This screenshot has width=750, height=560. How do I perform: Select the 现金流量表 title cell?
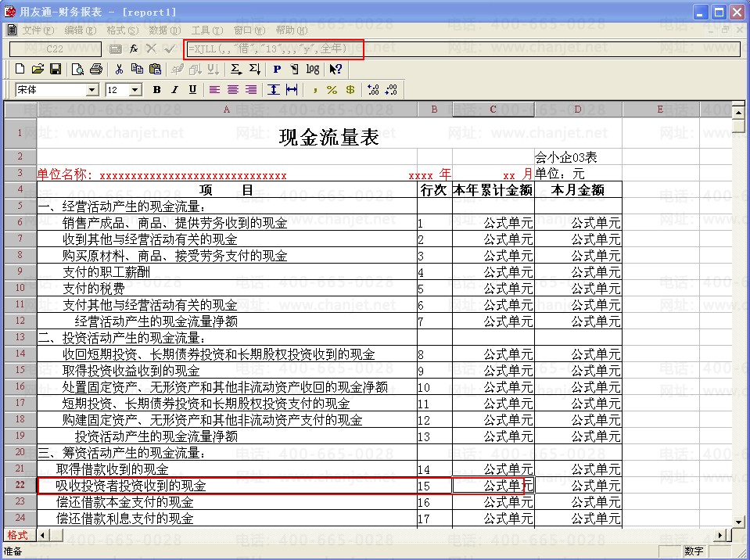[x=329, y=134]
